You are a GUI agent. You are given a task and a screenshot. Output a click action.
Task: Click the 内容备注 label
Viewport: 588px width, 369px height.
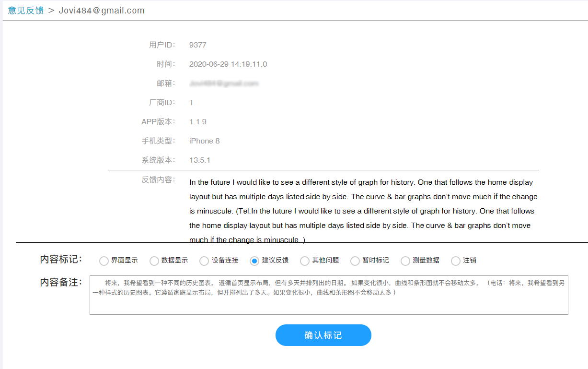coord(61,282)
